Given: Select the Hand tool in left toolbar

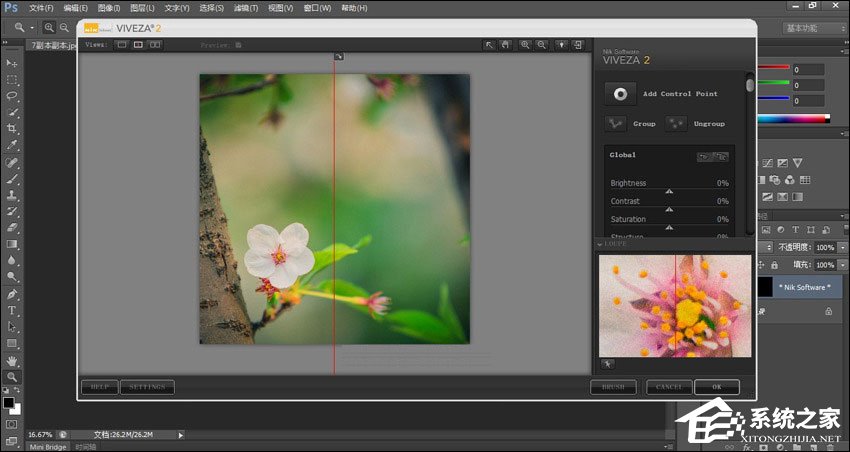Looking at the screenshot, I should point(12,360).
